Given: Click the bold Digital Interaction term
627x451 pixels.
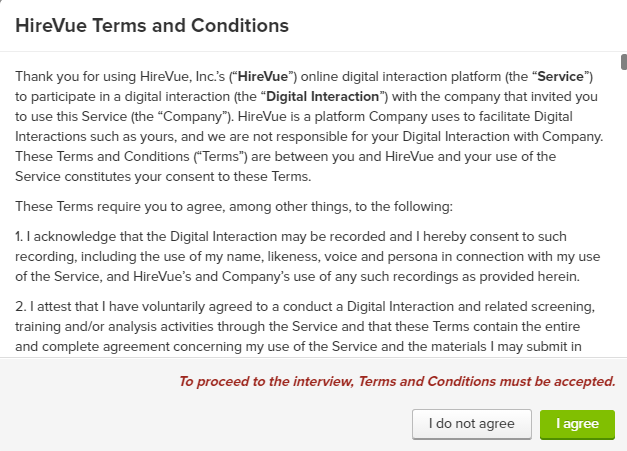Looking at the screenshot, I should click(x=324, y=97).
